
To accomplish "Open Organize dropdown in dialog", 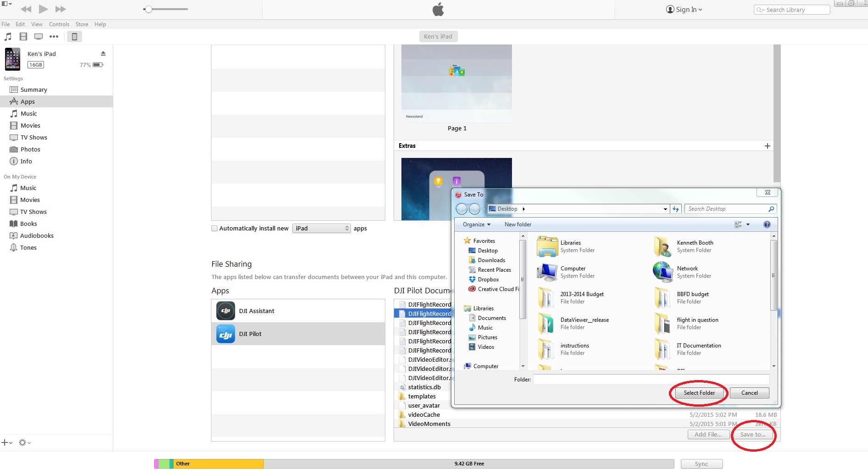I will coord(477,224).
